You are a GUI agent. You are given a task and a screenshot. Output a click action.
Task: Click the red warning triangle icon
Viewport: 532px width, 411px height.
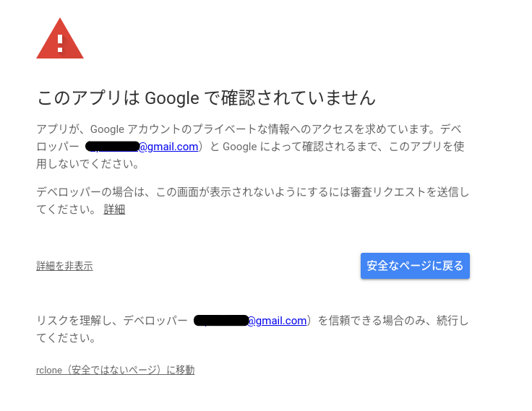point(60,38)
